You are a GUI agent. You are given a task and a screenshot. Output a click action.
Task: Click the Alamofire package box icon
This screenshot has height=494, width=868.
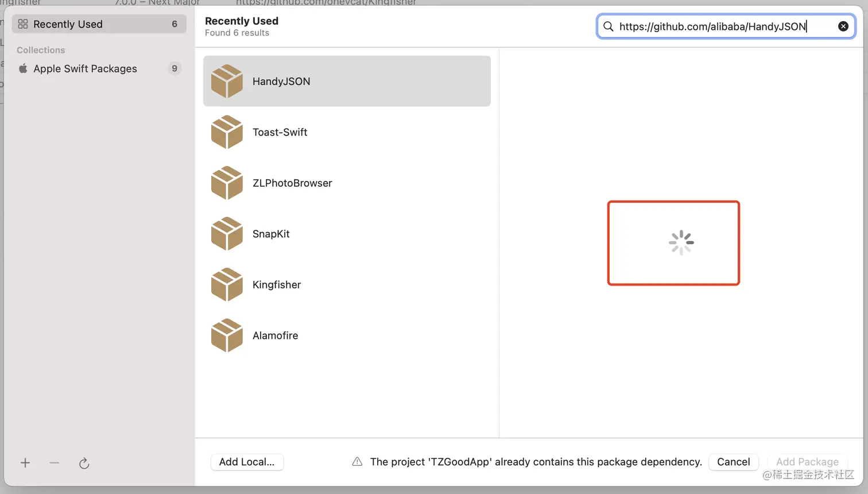coord(227,335)
